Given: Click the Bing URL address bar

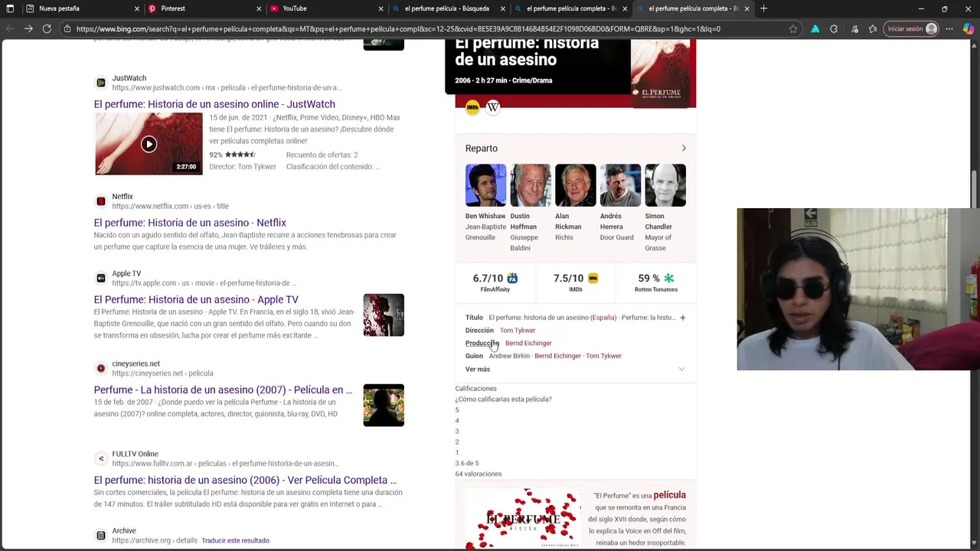Looking at the screenshot, I should tap(429, 29).
